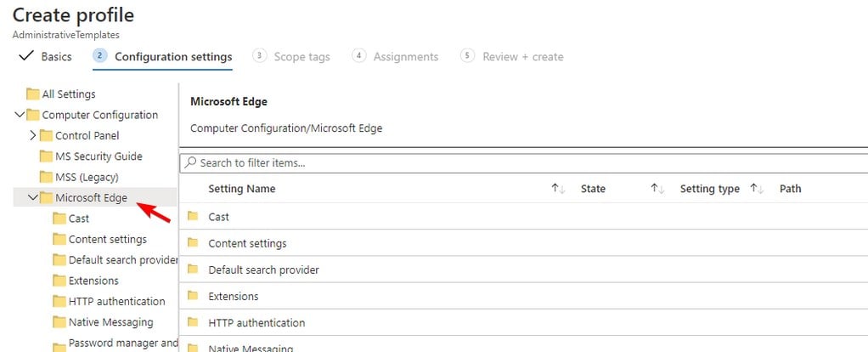
Task: Click Default search provider row folder icon
Action: tap(193, 270)
